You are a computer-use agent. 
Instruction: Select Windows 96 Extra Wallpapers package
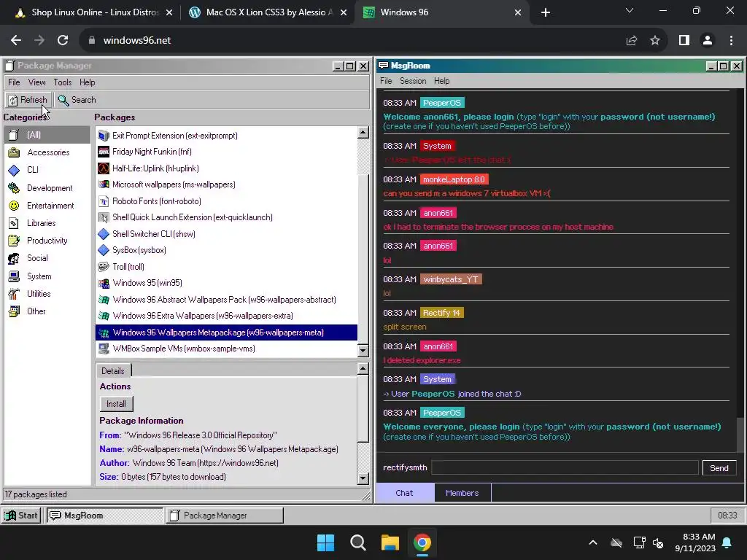point(226,316)
